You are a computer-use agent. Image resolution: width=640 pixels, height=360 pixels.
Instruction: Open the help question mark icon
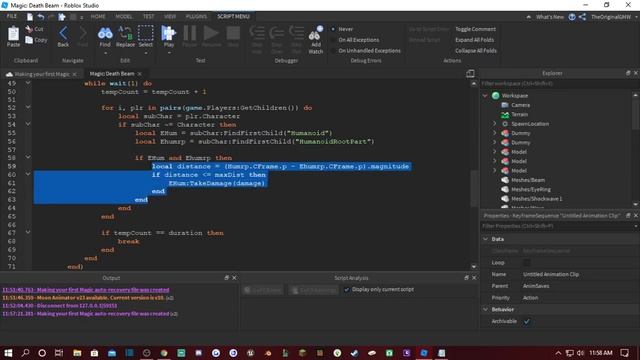pos(572,17)
